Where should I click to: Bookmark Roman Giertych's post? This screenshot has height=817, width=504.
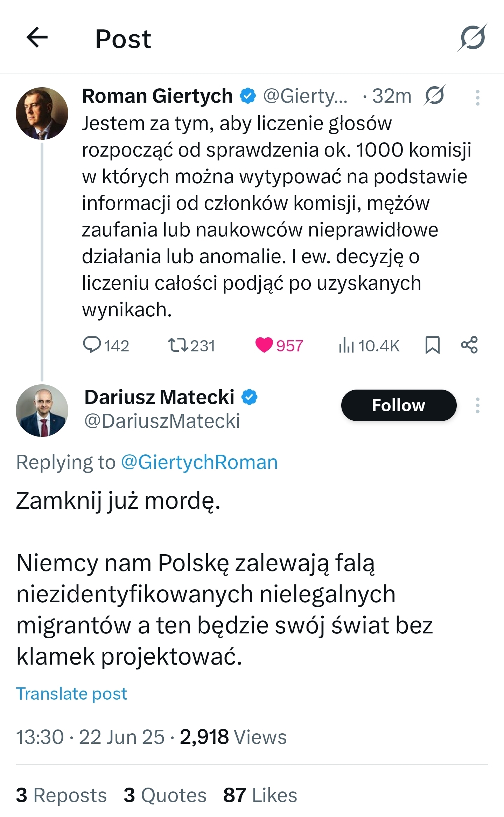click(x=432, y=345)
